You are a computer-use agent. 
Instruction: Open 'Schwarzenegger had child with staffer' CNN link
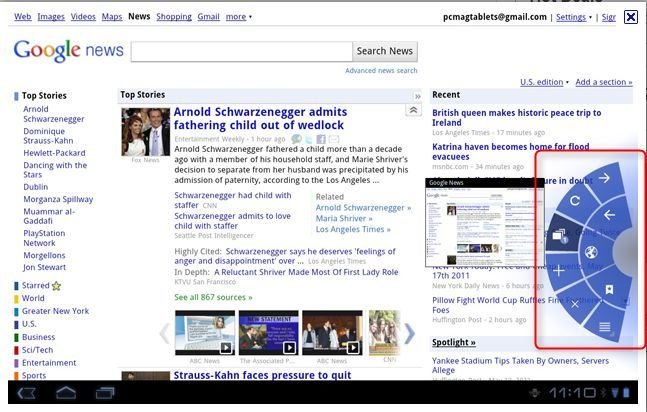pyautogui.click(x=233, y=200)
